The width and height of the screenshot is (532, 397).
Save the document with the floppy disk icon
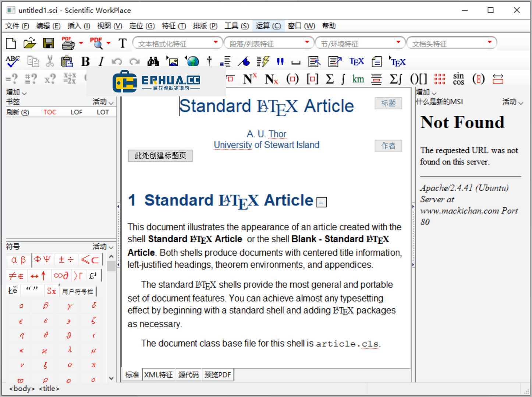[x=48, y=43]
